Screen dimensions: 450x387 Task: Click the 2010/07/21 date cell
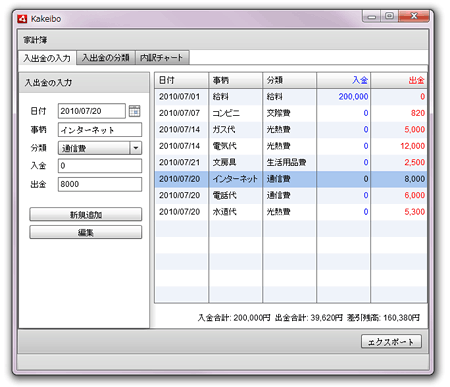click(179, 162)
